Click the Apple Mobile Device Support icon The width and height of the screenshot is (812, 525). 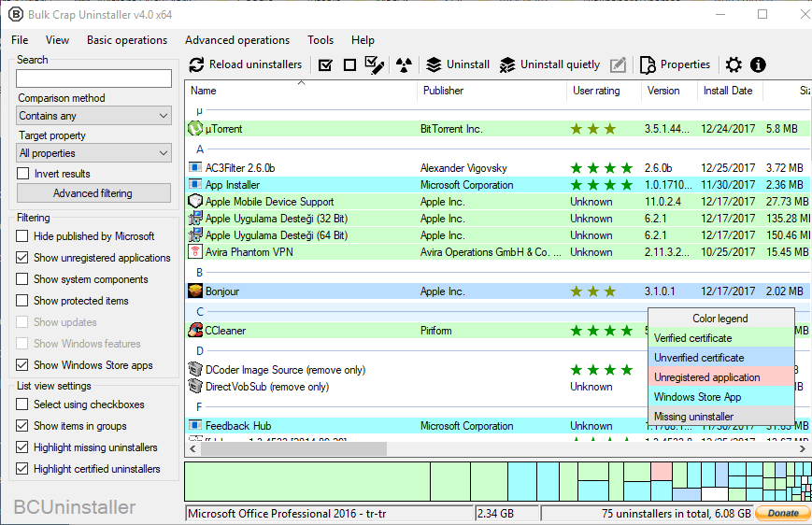point(195,202)
